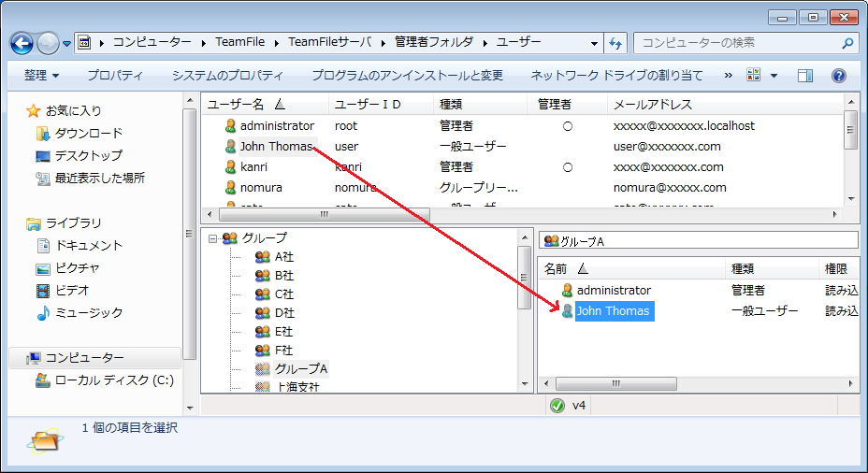Open the 整理 dropdown menu
This screenshot has width=868, height=473.
tap(42, 76)
